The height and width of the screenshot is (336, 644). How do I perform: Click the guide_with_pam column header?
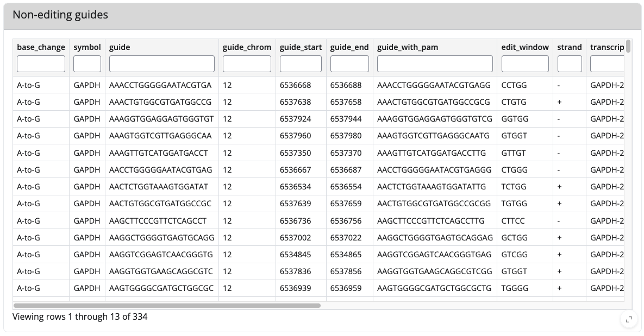click(408, 47)
